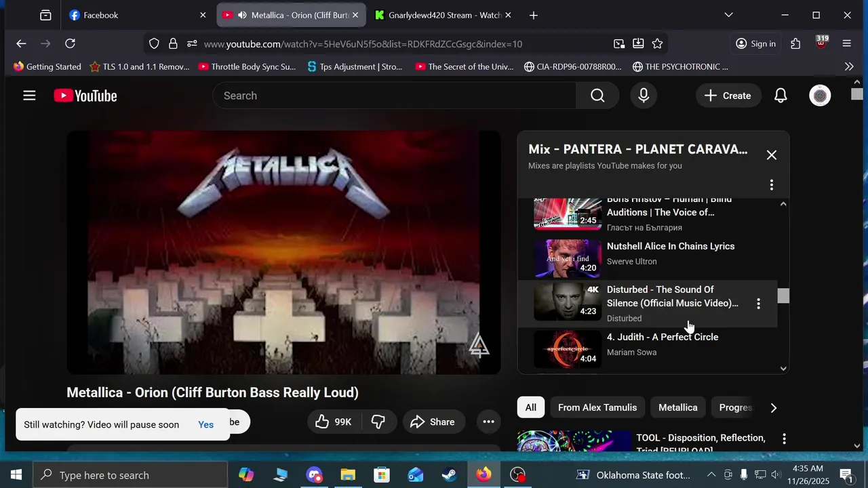Like the Metallica Orion video
The image size is (868, 488).
click(334, 422)
